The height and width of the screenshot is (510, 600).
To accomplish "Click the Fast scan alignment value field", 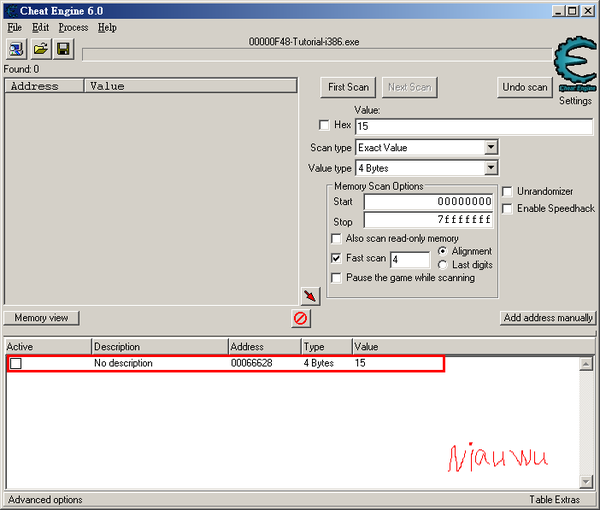I will 410,260.
